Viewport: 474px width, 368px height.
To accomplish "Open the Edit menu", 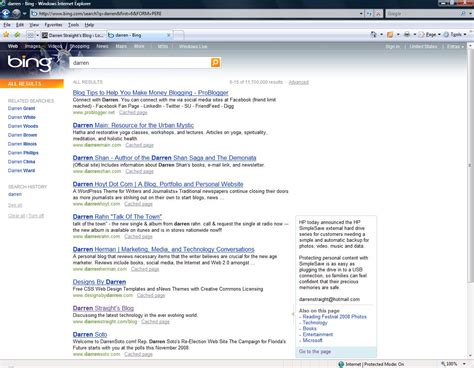I will [20, 25].
